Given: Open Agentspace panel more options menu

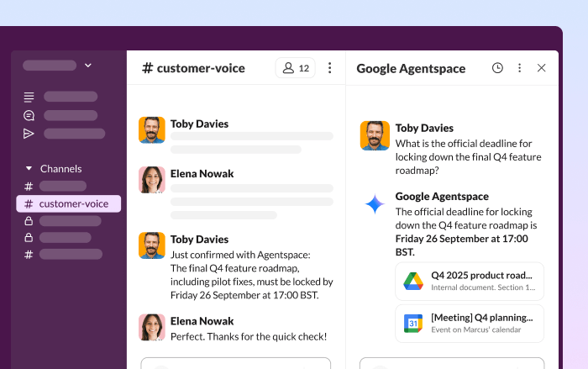Looking at the screenshot, I should [519, 68].
